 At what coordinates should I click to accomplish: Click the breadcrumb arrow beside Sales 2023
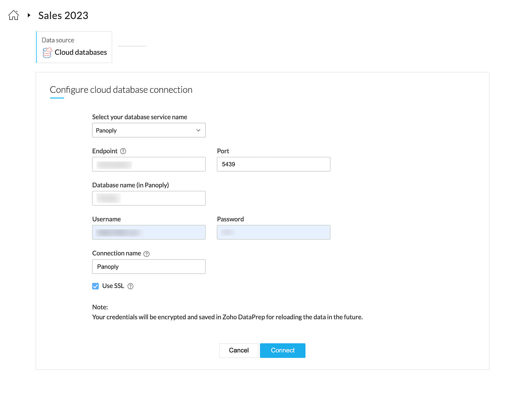coord(29,15)
